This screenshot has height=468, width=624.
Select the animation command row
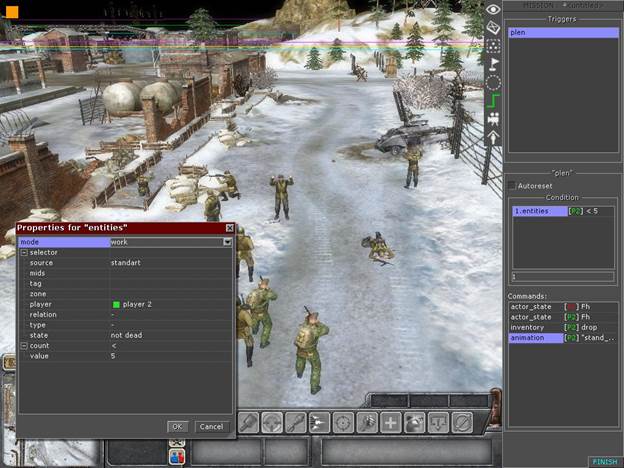(x=563, y=338)
